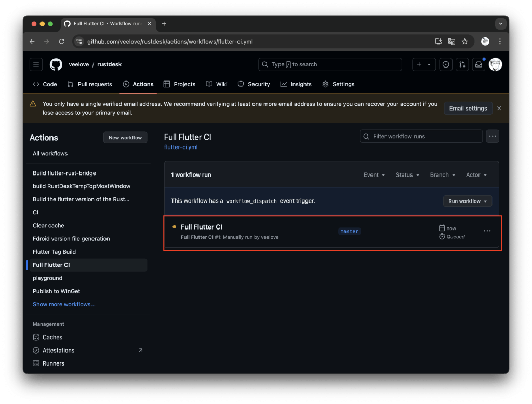Dismiss the email verification banner

click(499, 109)
